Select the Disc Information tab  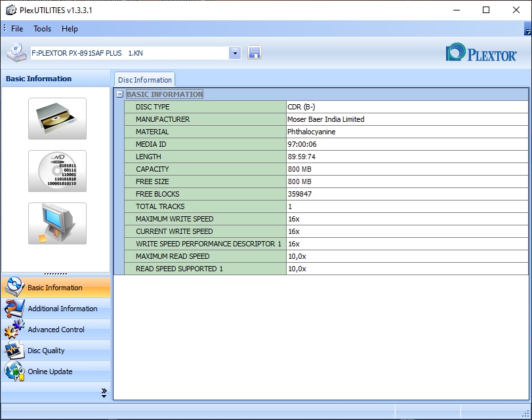click(144, 80)
